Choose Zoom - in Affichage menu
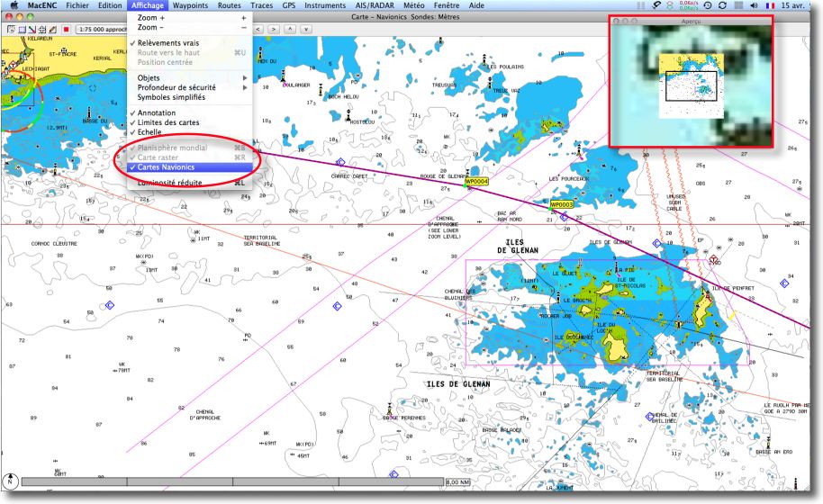The image size is (823, 504). (189, 27)
